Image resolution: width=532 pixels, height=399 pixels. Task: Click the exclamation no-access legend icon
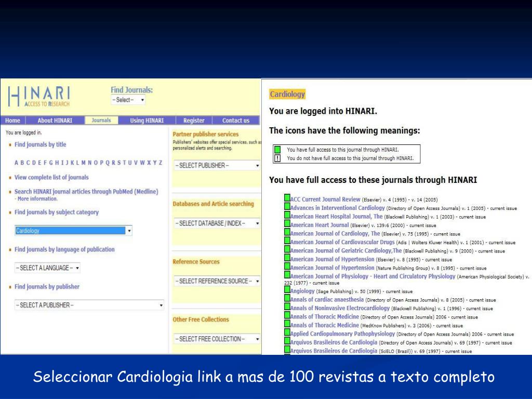click(277, 158)
